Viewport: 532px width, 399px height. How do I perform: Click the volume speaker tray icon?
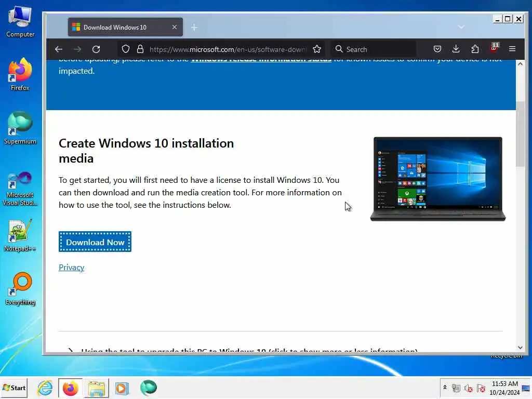[x=469, y=388]
